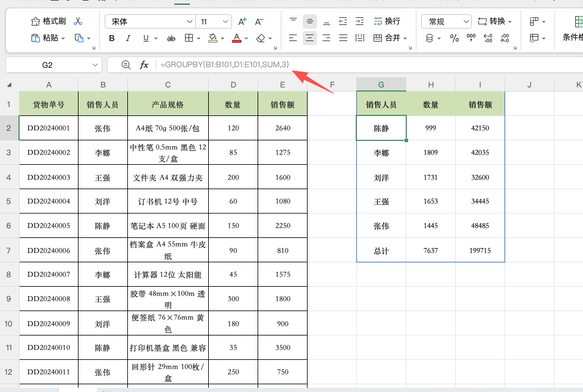Screen dimensions: 583x392
Task: Apply the fill color bucket
Action: [x=213, y=38]
